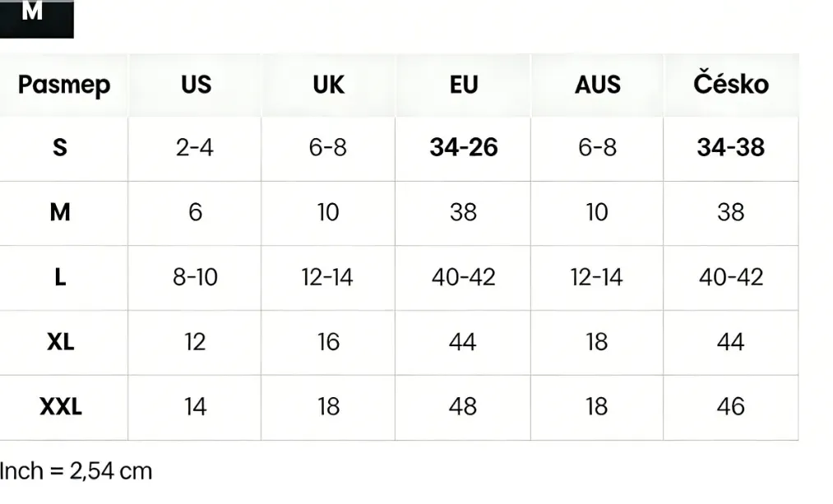
Task: Click the AUS column header
Action: click(597, 85)
